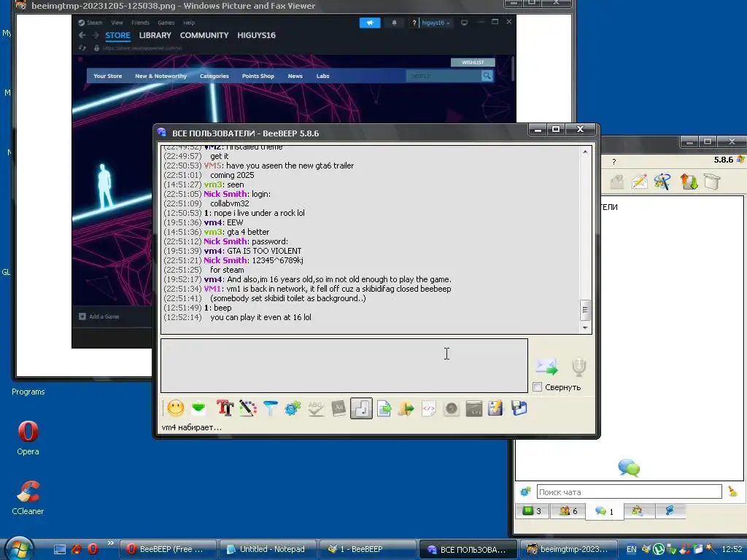Open the blue flag tab
This screenshot has width=747, height=560.
(x=670, y=511)
